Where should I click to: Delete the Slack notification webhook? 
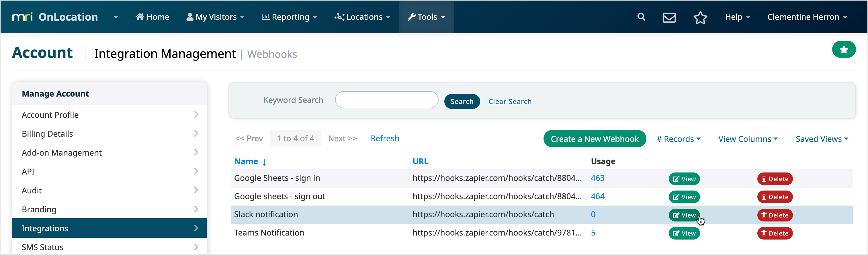(x=775, y=215)
